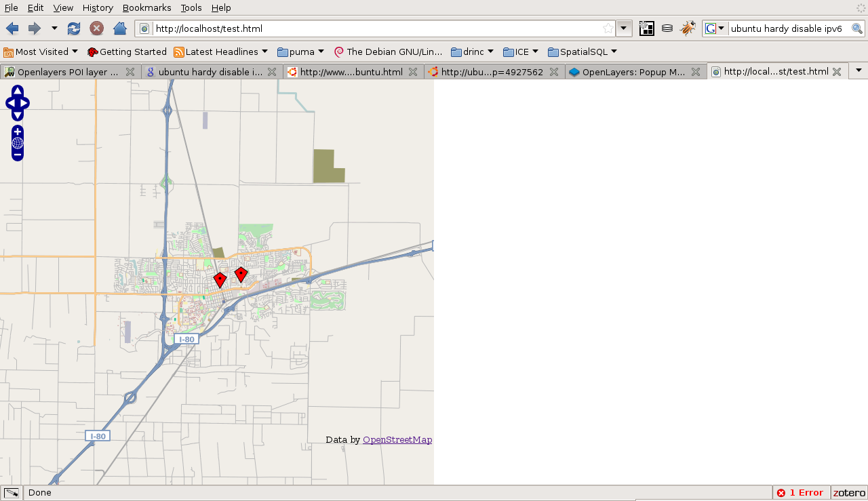Click the right red map marker
This screenshot has height=501, width=868.
(x=241, y=274)
